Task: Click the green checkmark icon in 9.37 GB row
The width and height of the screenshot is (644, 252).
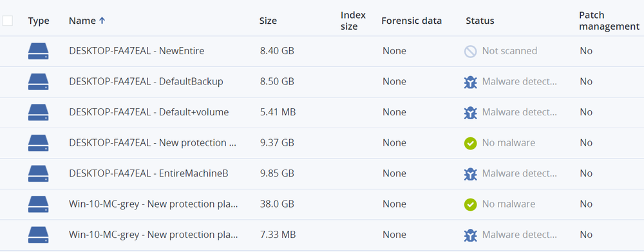Action: [x=470, y=143]
